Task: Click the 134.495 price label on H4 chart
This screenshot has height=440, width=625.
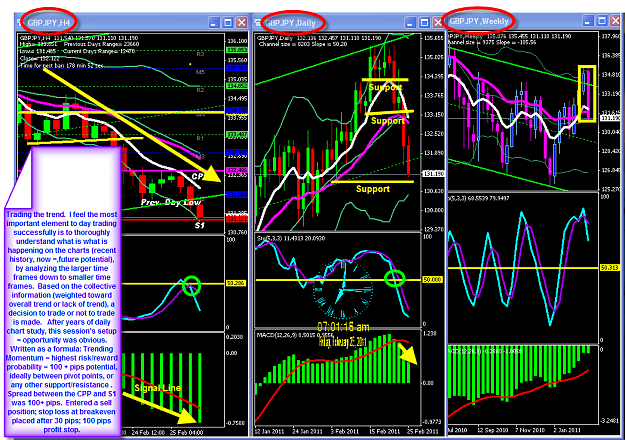Action: 237,99
